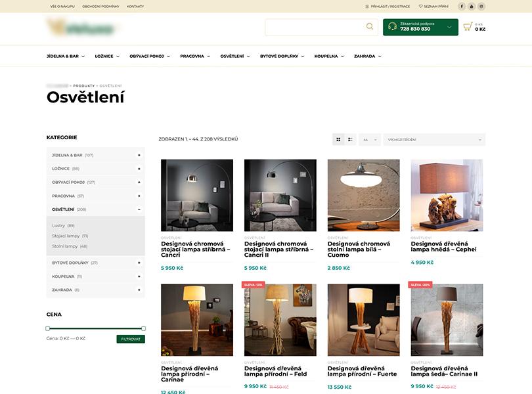532x394 pixels.
Task: Collapse Osvětlení sidebar category
Action: (x=139, y=209)
